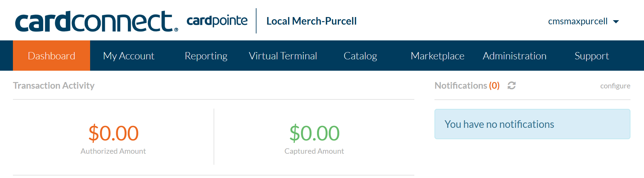Go to My Account menu
The height and width of the screenshot is (178, 644).
pyautogui.click(x=129, y=56)
